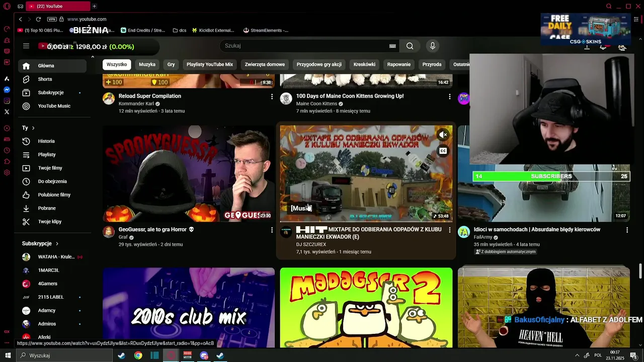The width and height of the screenshot is (644, 362).
Task: Select Zwierzęta domowe filter chip
Action: tap(265, 64)
